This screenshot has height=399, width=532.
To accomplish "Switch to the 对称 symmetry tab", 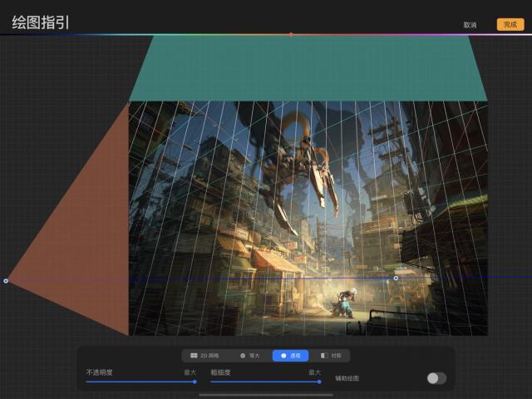I will 331,356.
